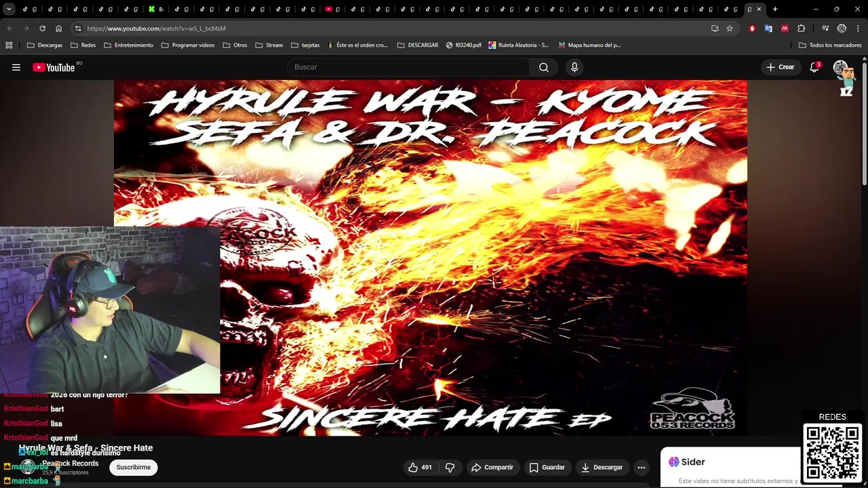Open media controls music note icon
This screenshot has height=488, width=868.
point(825,28)
